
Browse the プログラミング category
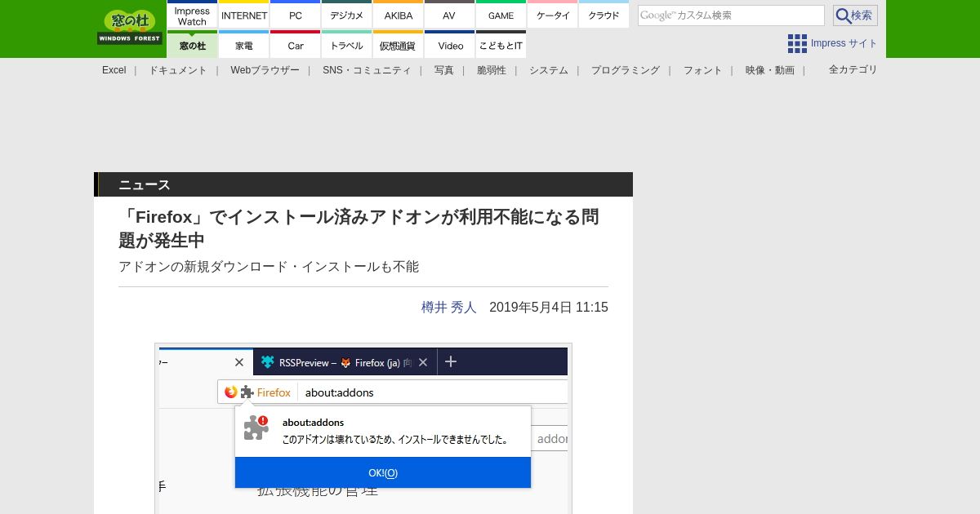626,70
